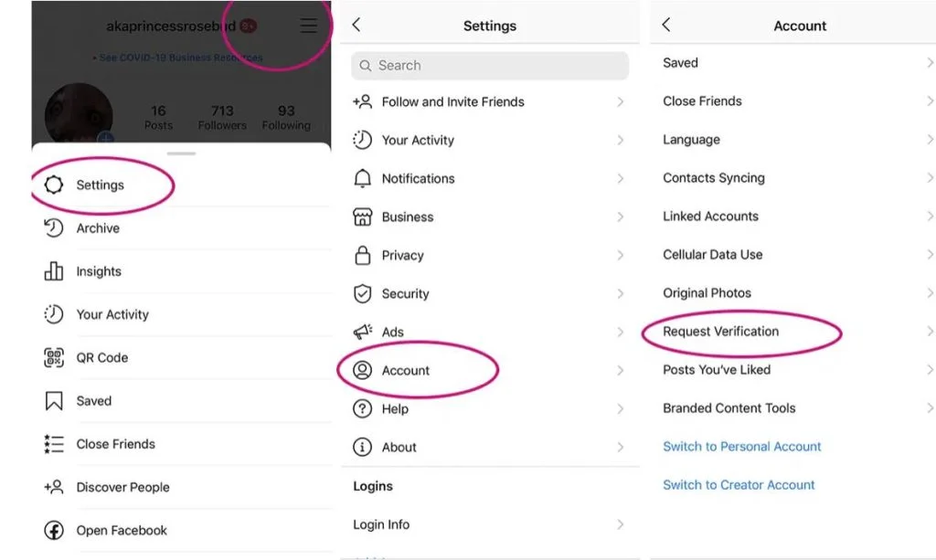936x560 pixels.
Task: Click Switch to Creator Account link
Action: pos(739,485)
